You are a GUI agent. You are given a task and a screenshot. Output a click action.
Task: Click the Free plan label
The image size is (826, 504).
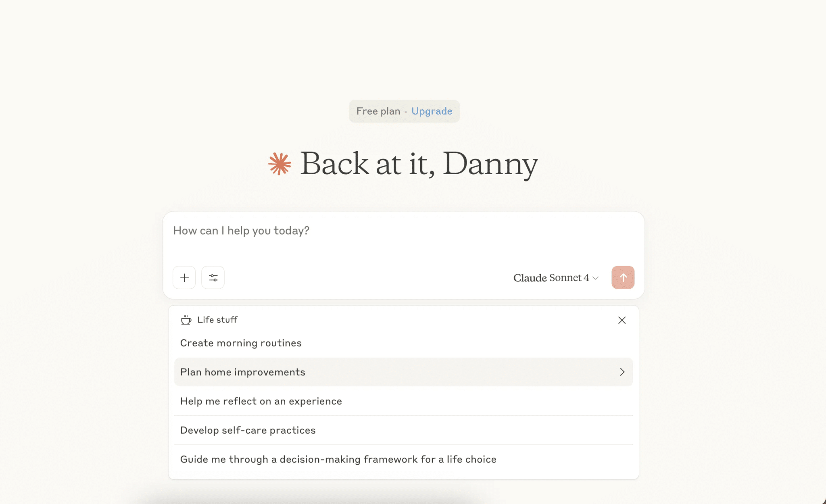pyautogui.click(x=378, y=111)
